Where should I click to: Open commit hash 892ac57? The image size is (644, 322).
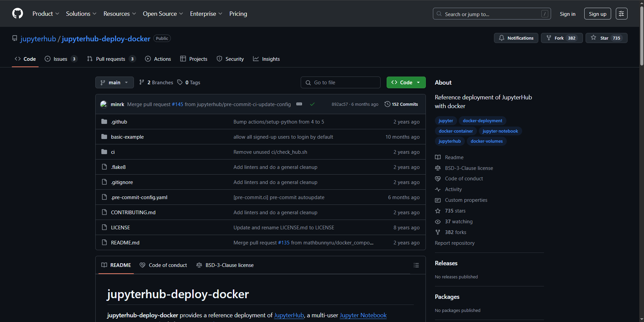coord(340,104)
